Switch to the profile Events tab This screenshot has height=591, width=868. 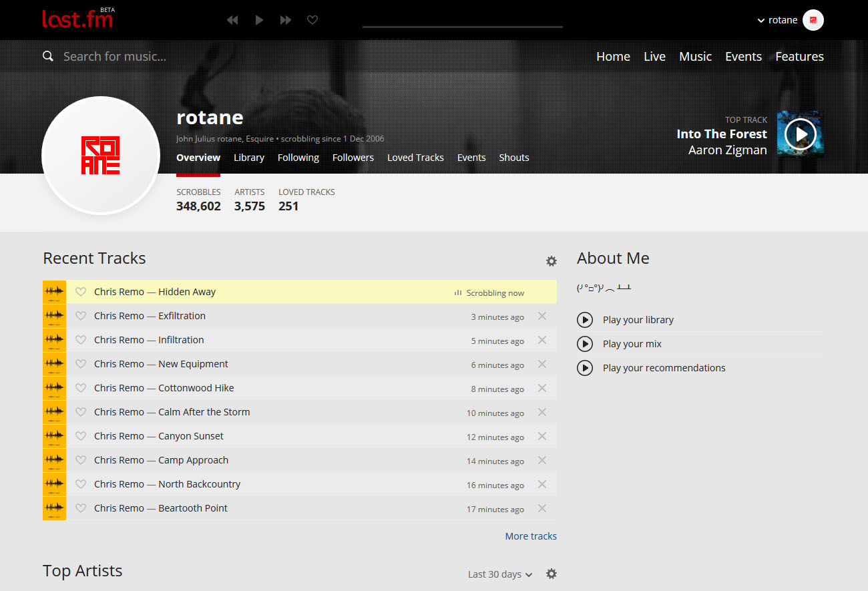(x=471, y=158)
